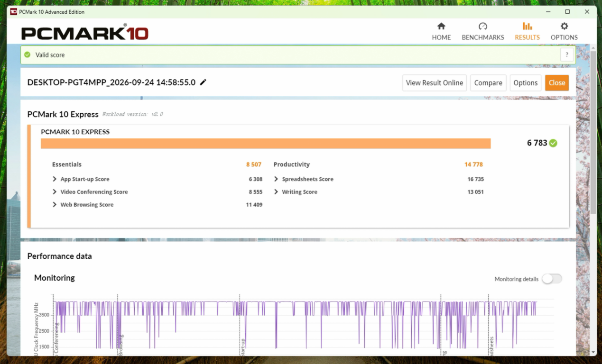The height and width of the screenshot is (364, 602).
Task: Click the scrollbar down arrow
Action: tap(593, 352)
